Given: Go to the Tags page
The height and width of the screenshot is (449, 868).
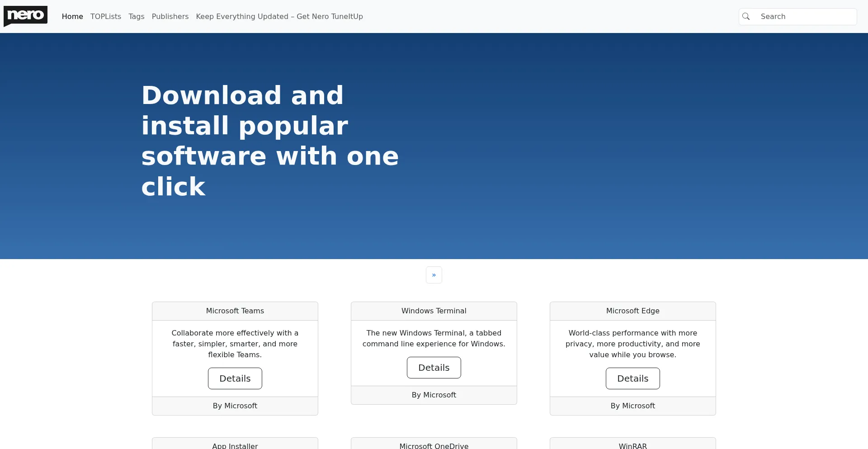Looking at the screenshot, I should pos(137,17).
